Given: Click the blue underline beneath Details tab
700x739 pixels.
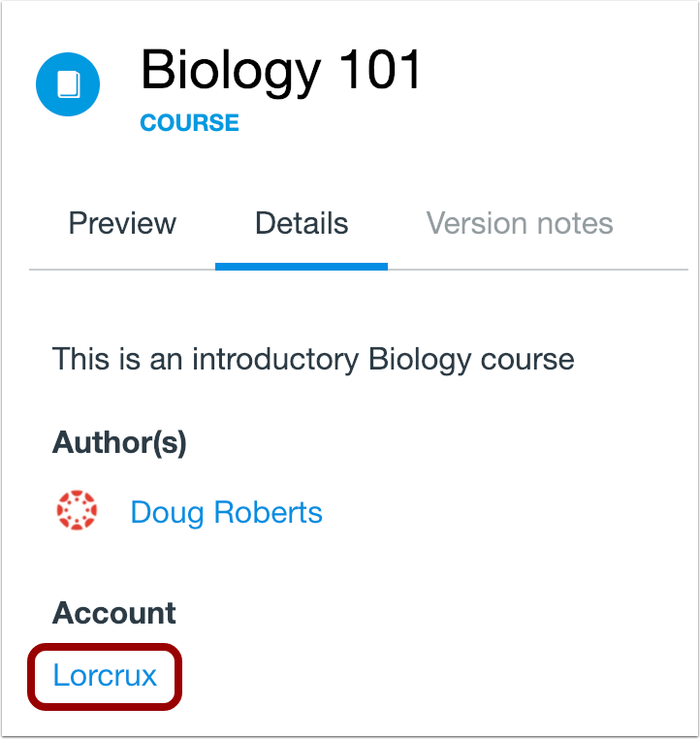Looking at the screenshot, I should (x=301, y=266).
